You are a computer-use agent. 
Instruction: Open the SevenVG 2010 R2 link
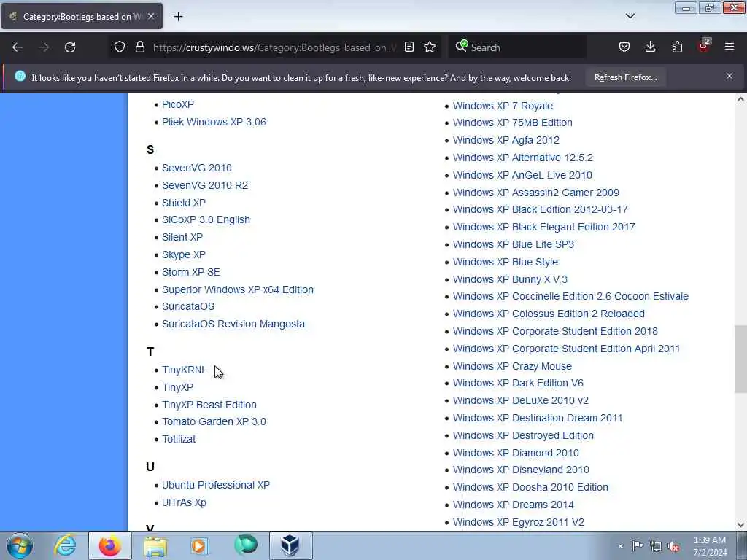pos(205,185)
